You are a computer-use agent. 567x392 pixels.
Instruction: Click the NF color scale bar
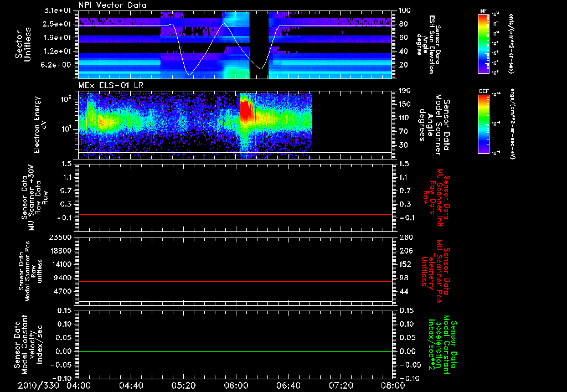point(483,44)
